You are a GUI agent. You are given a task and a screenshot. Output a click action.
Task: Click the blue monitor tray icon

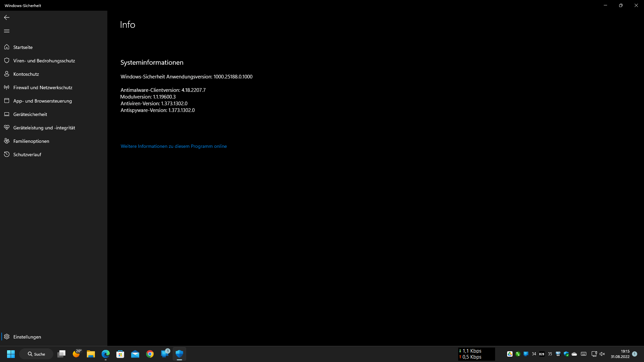(x=526, y=354)
